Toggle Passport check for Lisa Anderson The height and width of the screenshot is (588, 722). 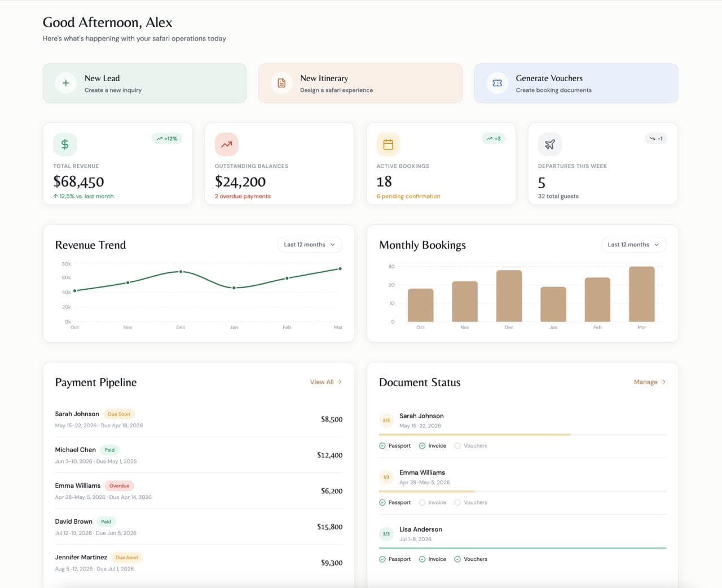point(382,559)
